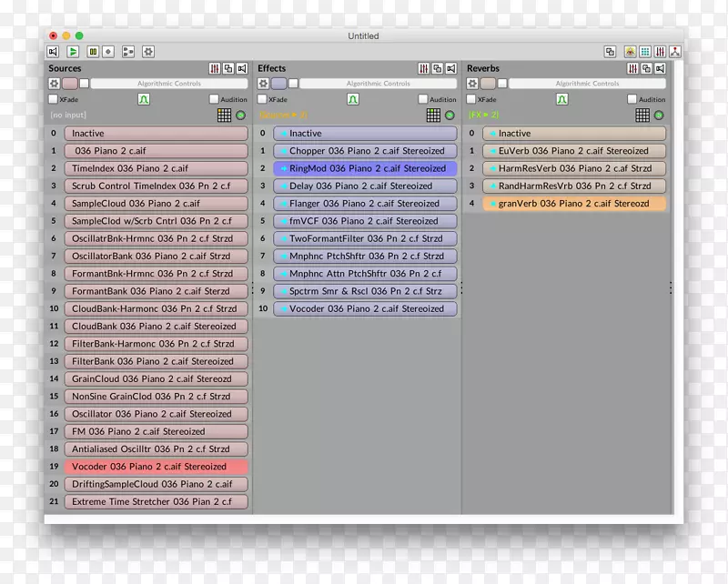Click the overlapping windows icon in top toolbar
The image size is (728, 584).
610,52
